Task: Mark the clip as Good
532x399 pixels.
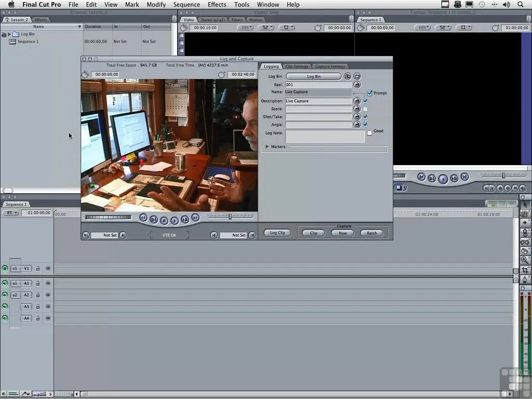Action: pyautogui.click(x=369, y=133)
